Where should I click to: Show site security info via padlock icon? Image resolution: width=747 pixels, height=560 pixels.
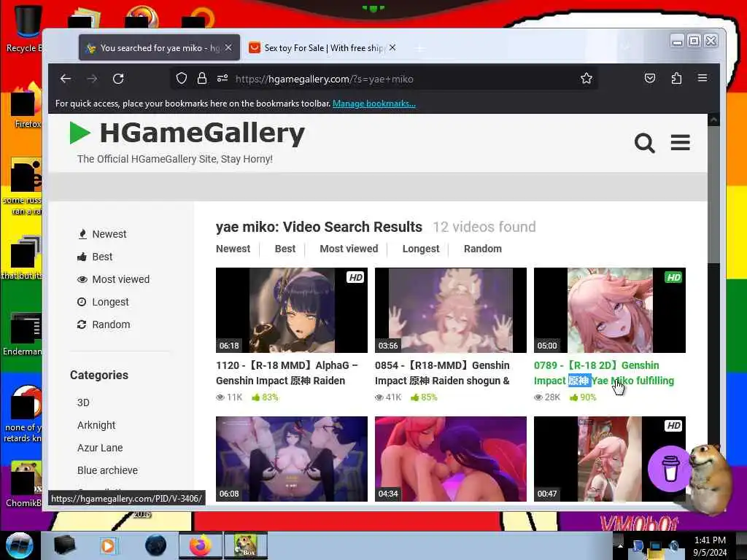click(x=202, y=79)
